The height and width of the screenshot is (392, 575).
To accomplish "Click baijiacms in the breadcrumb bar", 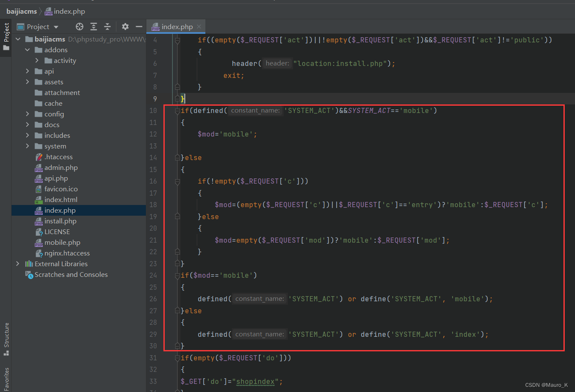I will (x=21, y=12).
